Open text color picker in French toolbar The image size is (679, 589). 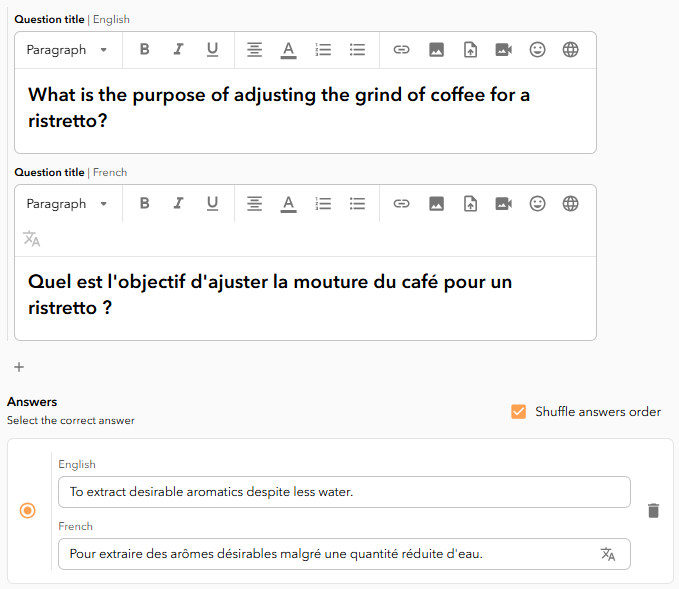click(x=288, y=204)
